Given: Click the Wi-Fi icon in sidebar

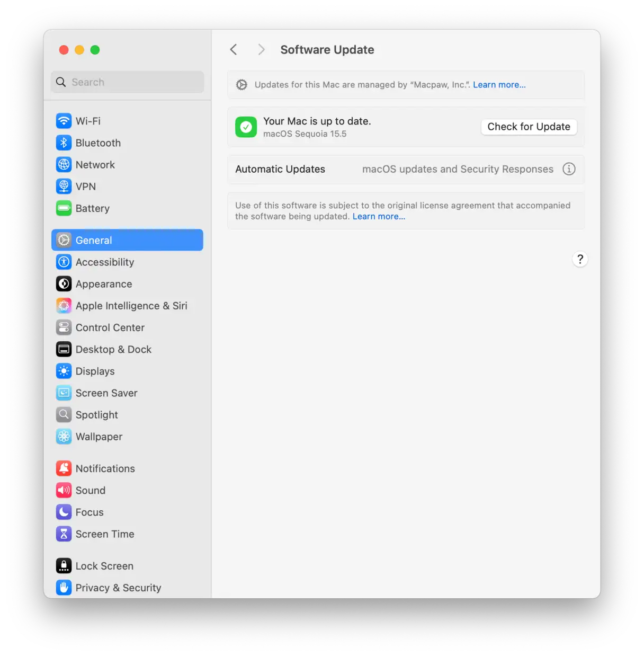Looking at the screenshot, I should tap(64, 121).
